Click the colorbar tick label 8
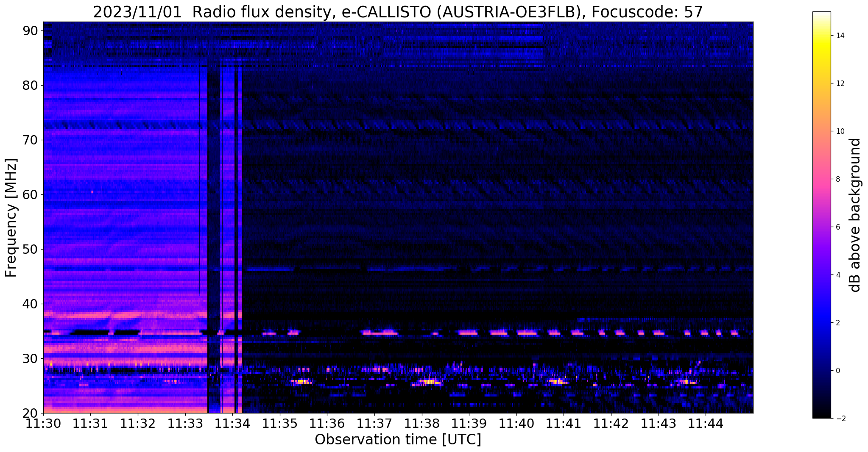 pos(837,179)
